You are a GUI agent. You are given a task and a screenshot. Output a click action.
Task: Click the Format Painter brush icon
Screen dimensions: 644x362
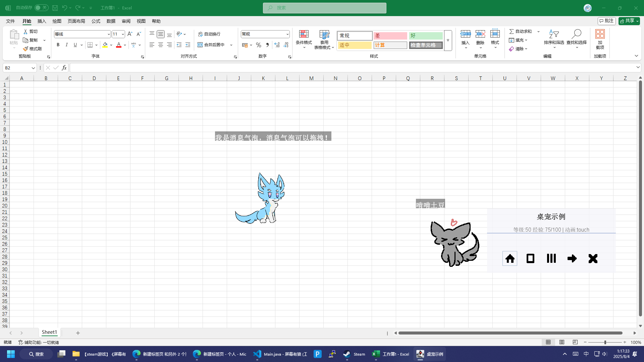[x=26, y=49]
